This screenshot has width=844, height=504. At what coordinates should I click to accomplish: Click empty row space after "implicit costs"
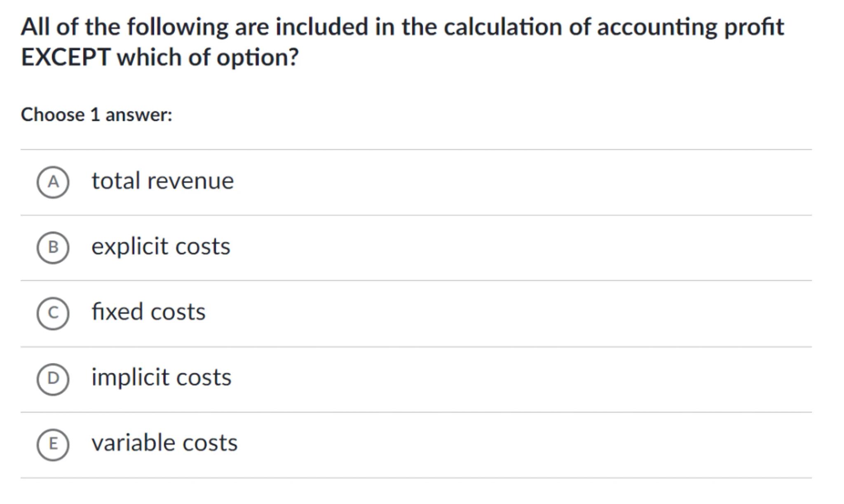(495, 379)
